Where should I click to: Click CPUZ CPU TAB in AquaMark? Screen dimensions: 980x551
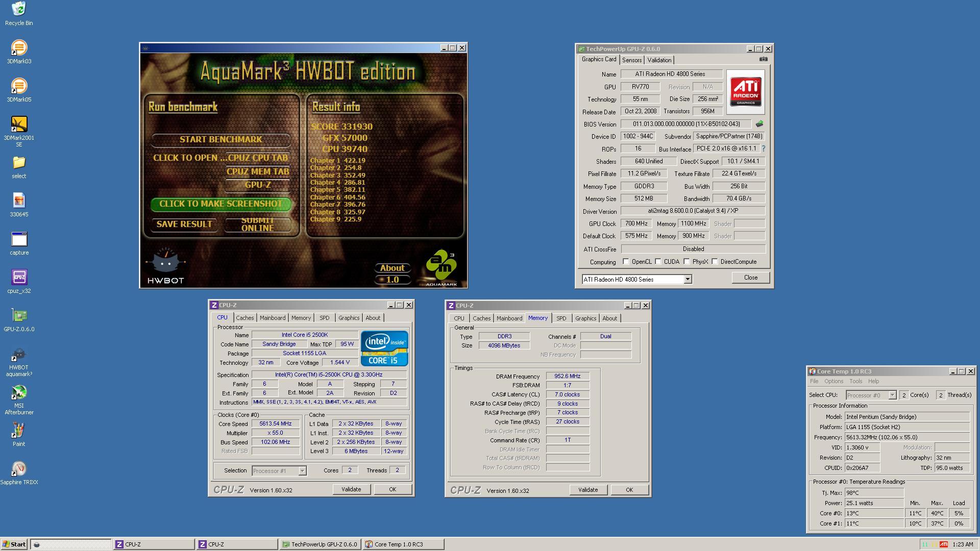tap(258, 158)
